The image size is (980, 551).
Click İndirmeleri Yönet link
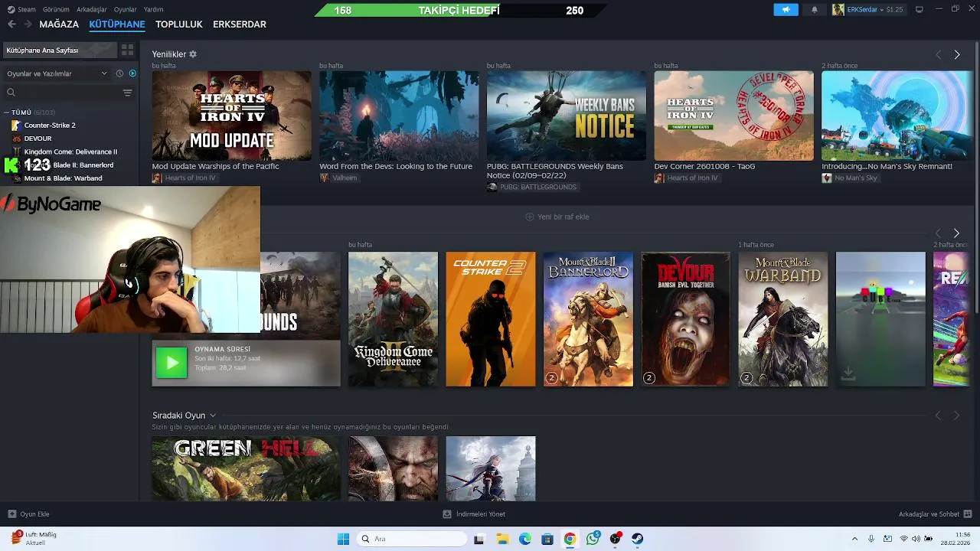point(474,514)
